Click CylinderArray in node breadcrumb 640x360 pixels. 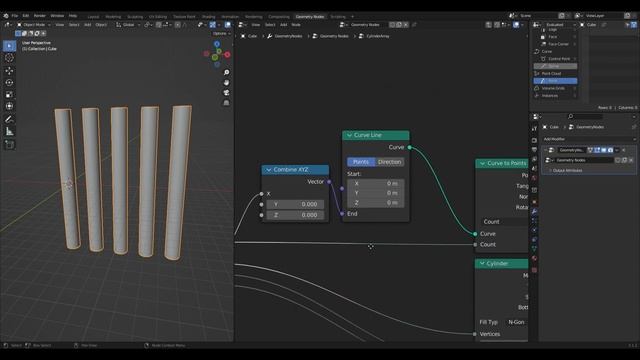point(378,36)
